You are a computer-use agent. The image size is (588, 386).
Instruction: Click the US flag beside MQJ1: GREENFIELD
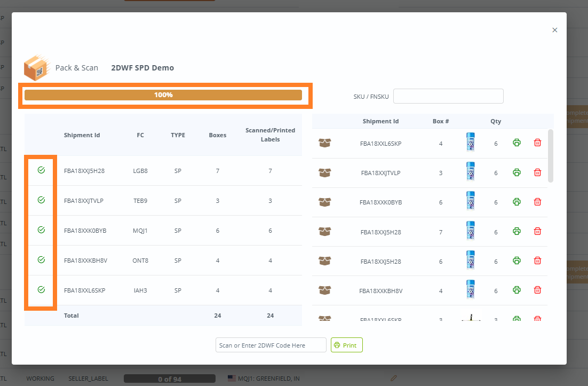click(x=231, y=378)
